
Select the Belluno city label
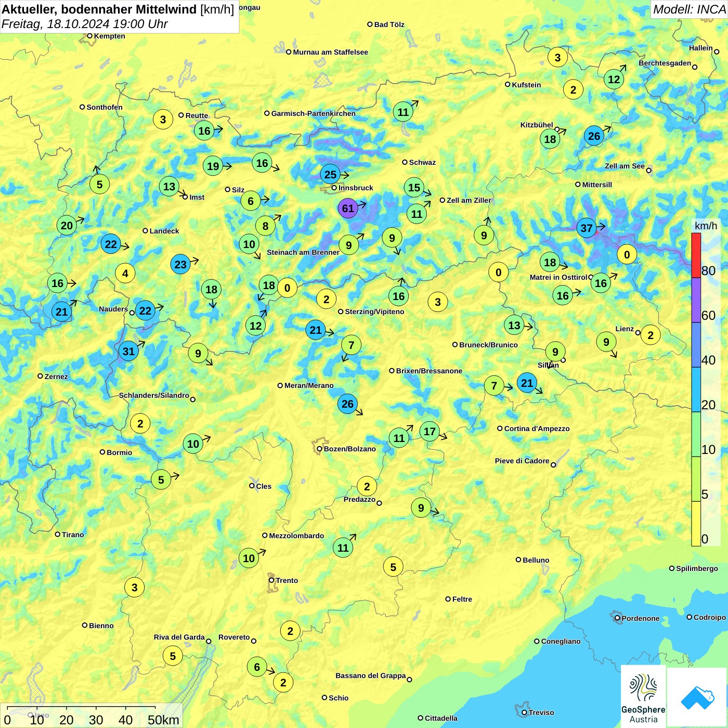click(536, 560)
